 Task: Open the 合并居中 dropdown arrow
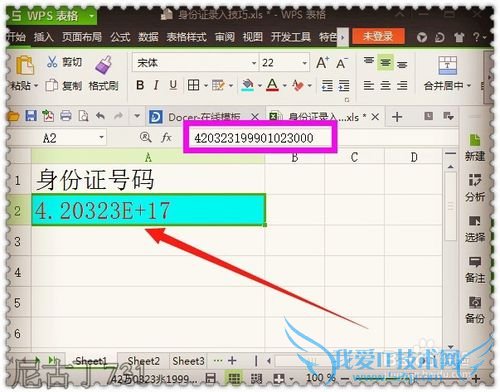pyautogui.click(x=469, y=86)
